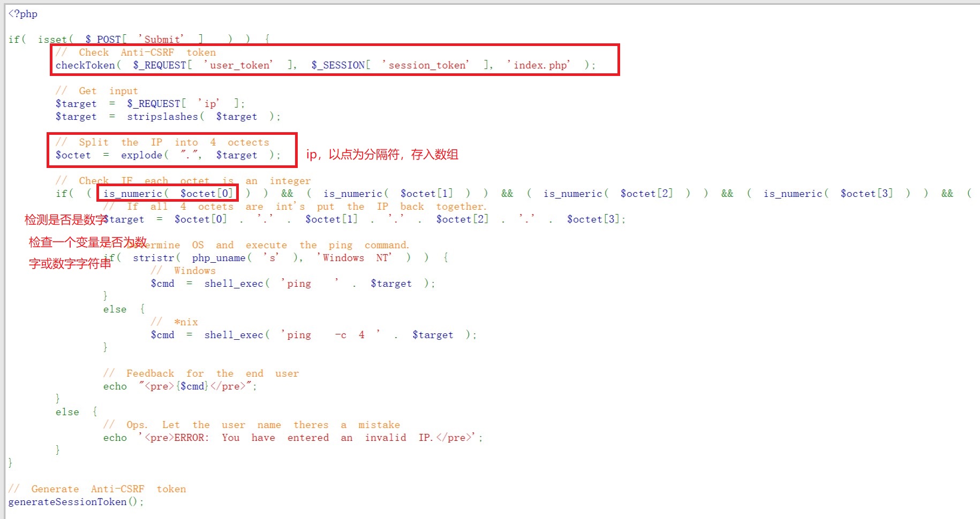
Task: Click $octet[1] inside the is_numeric check
Action: (x=427, y=194)
